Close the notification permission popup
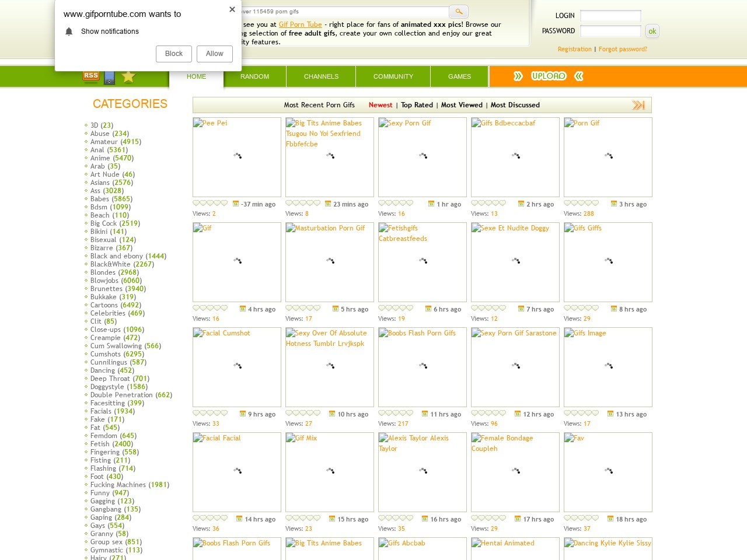Screen dimensions: 747x560 pyautogui.click(x=232, y=9)
